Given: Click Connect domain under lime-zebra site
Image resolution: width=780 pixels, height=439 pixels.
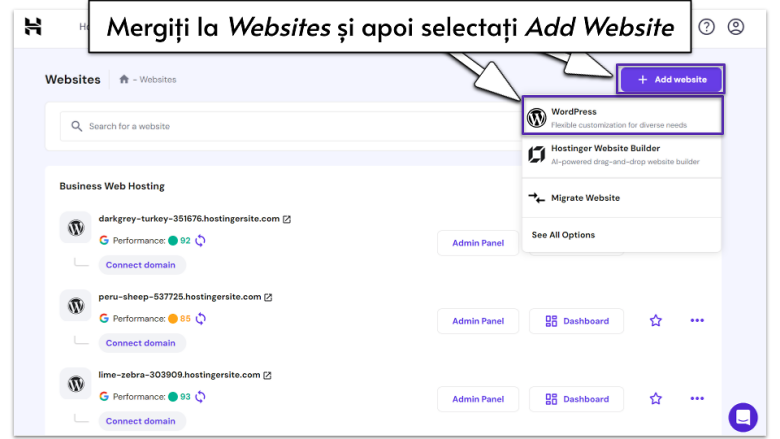Looking at the screenshot, I should click(141, 421).
